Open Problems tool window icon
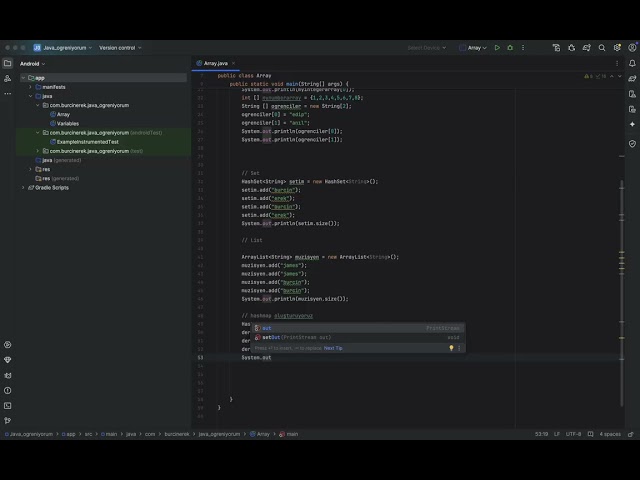Image resolution: width=640 pixels, height=480 pixels. click(7, 391)
